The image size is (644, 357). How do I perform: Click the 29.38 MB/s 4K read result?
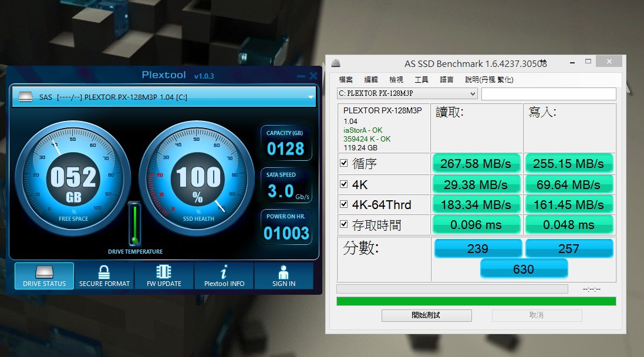click(x=476, y=184)
